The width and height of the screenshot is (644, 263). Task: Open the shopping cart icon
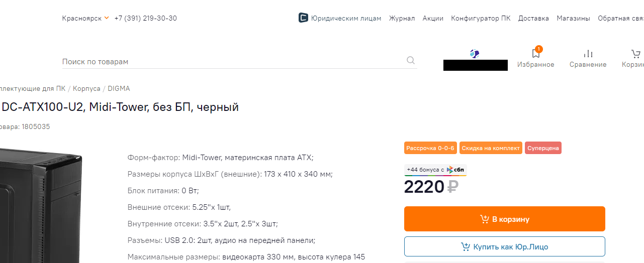pyautogui.click(x=636, y=54)
